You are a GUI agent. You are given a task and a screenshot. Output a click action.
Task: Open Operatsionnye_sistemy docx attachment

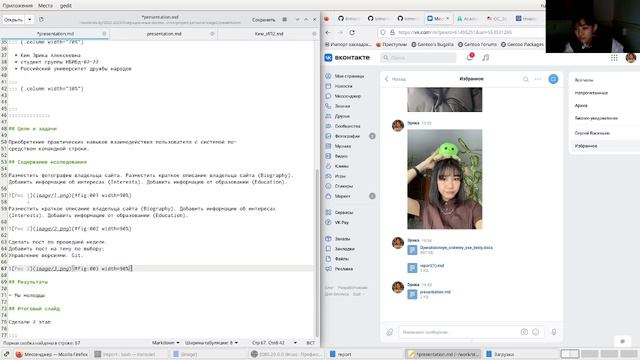pos(450,250)
